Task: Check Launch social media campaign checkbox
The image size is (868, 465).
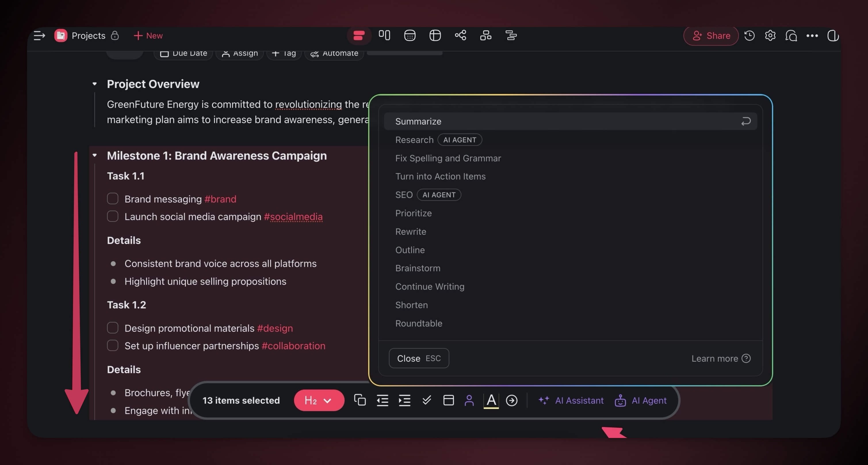Action: [x=112, y=216]
